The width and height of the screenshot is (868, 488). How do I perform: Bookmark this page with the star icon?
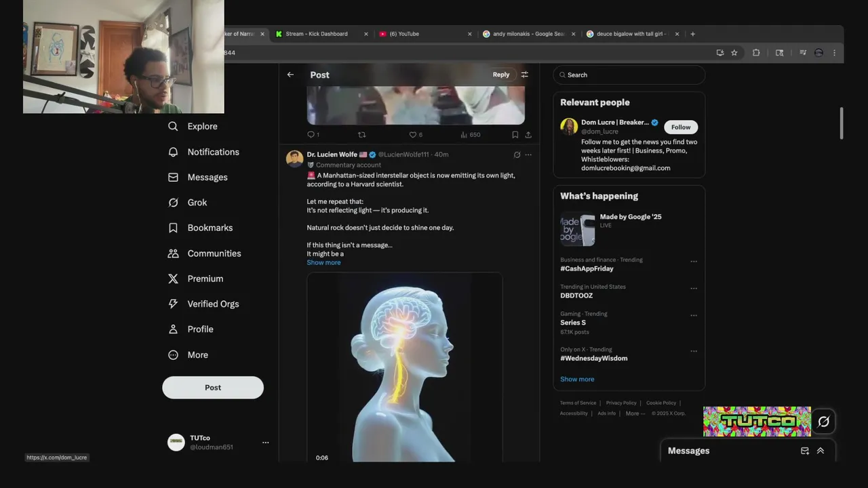[734, 53]
